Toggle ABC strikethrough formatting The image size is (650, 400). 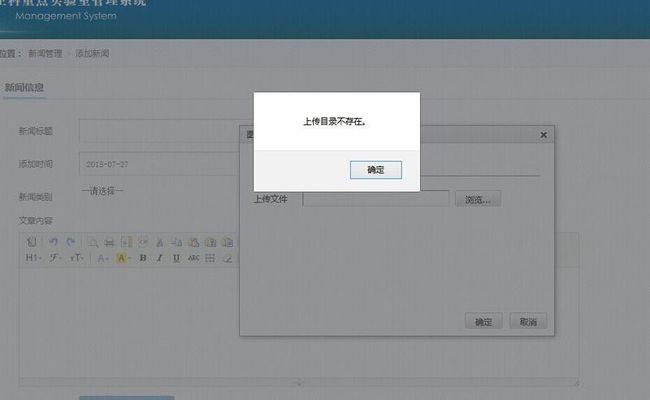click(x=193, y=258)
